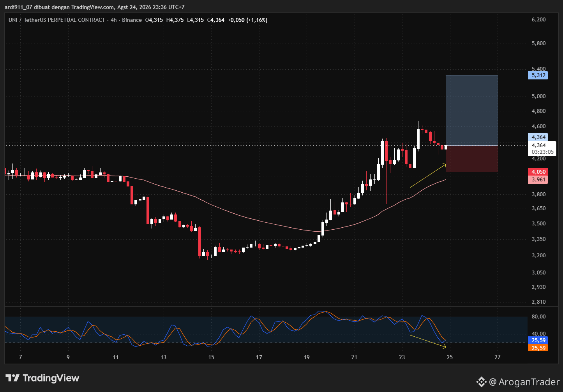Select the blue profit zone of the long position
This screenshot has height=392, width=563.
click(x=472, y=110)
